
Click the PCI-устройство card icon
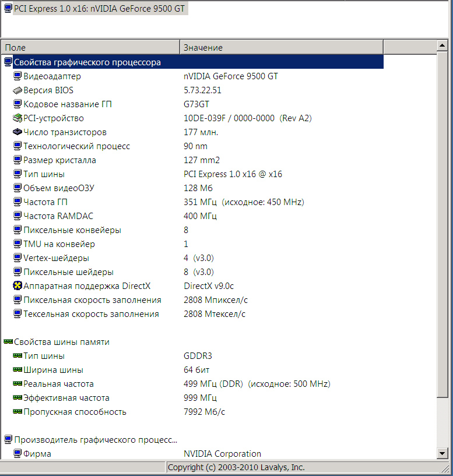(x=17, y=118)
